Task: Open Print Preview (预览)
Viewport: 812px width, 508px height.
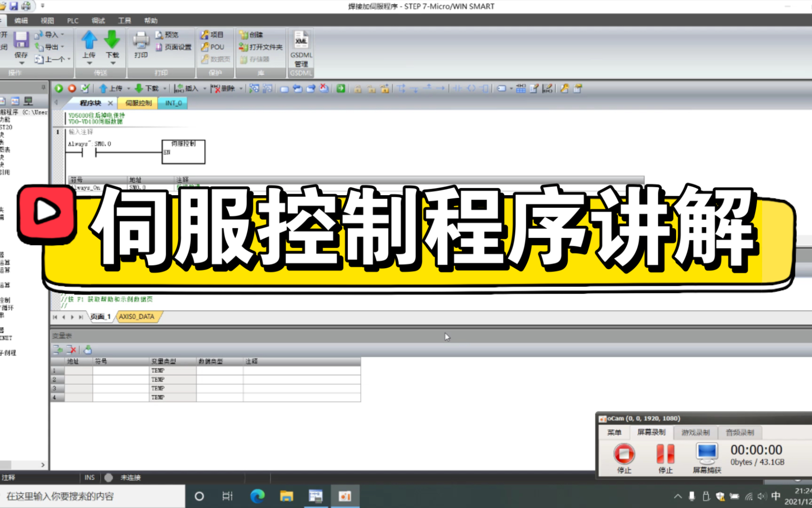Action: (x=167, y=35)
